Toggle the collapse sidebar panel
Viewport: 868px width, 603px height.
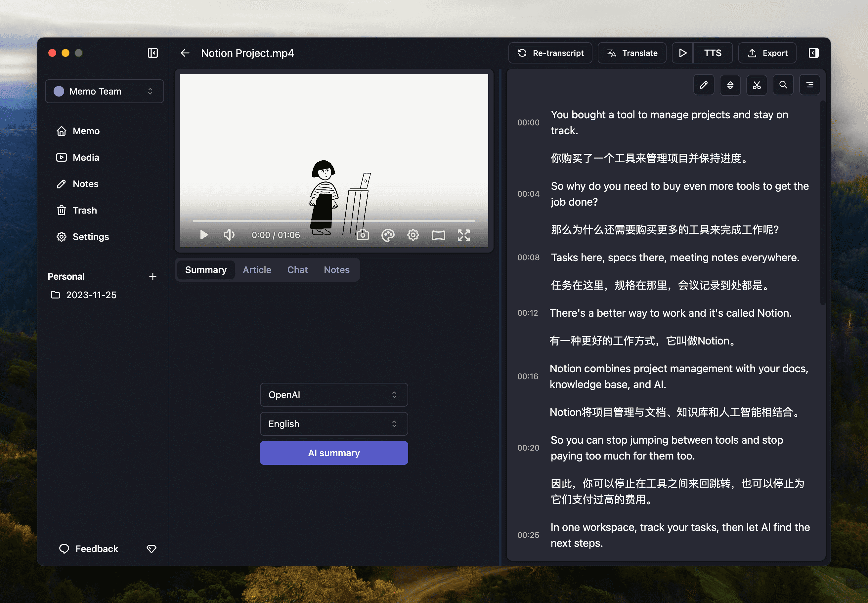click(153, 53)
